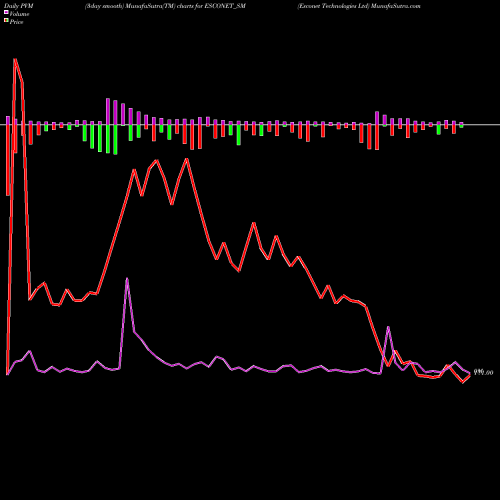Click the highest peak of the red price line
The width and height of the screenshot is (500, 500).
pos(15,60)
